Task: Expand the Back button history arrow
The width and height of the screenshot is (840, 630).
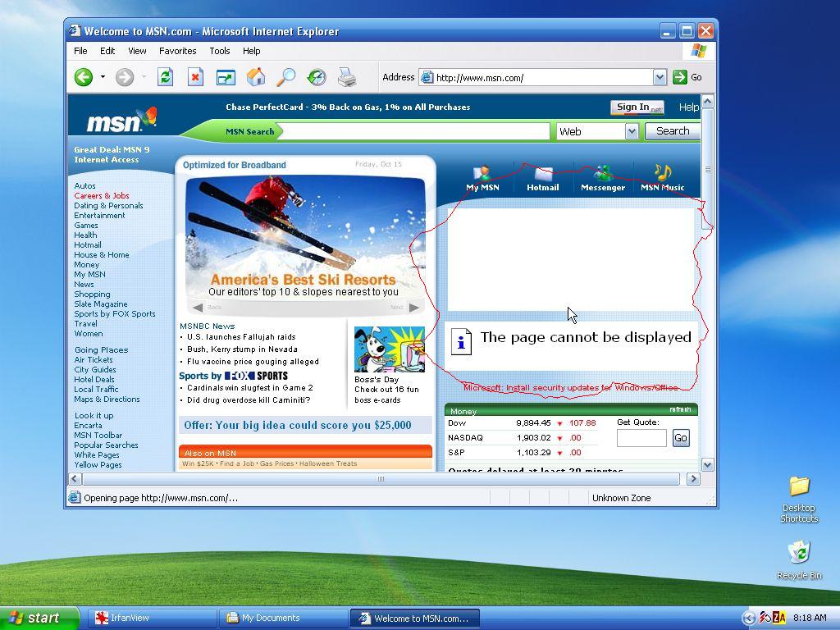Action: click(103, 77)
